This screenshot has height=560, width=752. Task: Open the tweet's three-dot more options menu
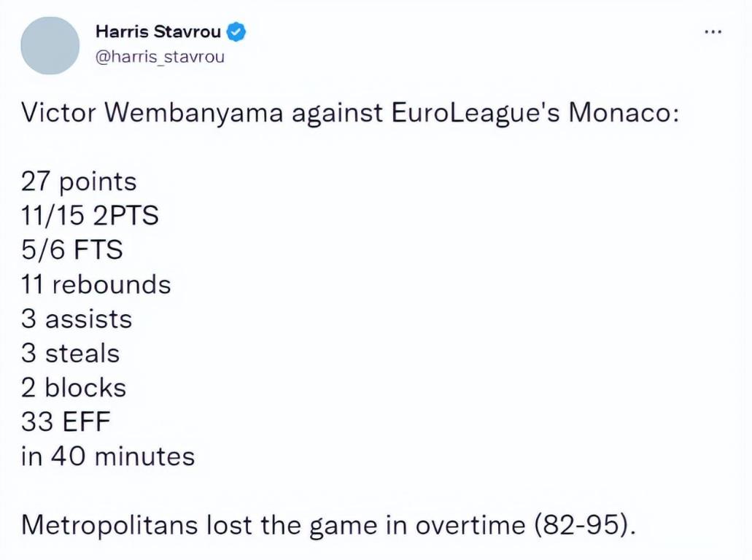click(713, 32)
